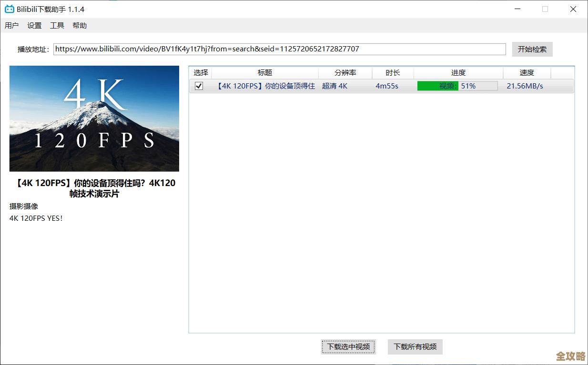
Task: Click the 选择 column header
Action: tap(200, 72)
